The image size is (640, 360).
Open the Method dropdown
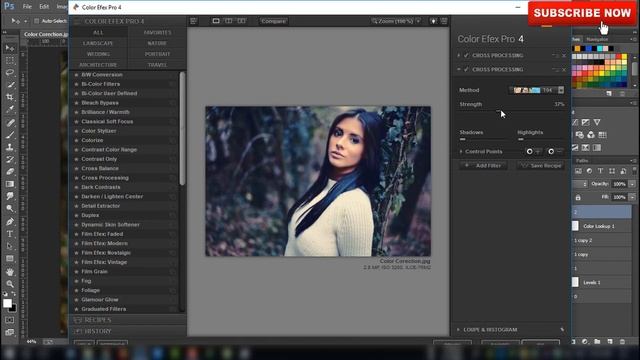pyautogui.click(x=561, y=90)
